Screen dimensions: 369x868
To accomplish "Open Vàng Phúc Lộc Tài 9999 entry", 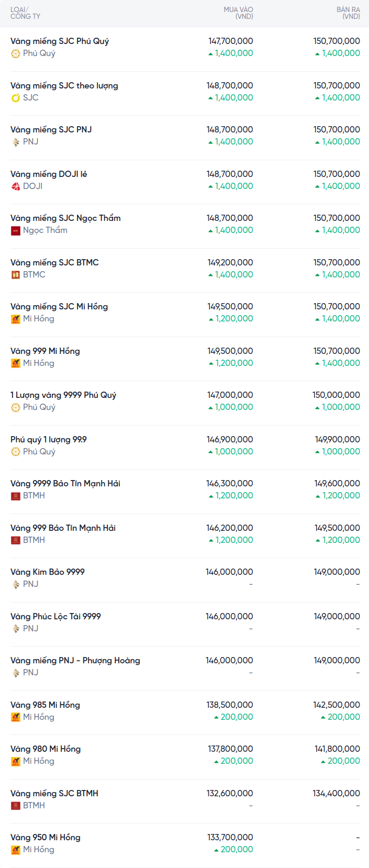I will 55,616.
